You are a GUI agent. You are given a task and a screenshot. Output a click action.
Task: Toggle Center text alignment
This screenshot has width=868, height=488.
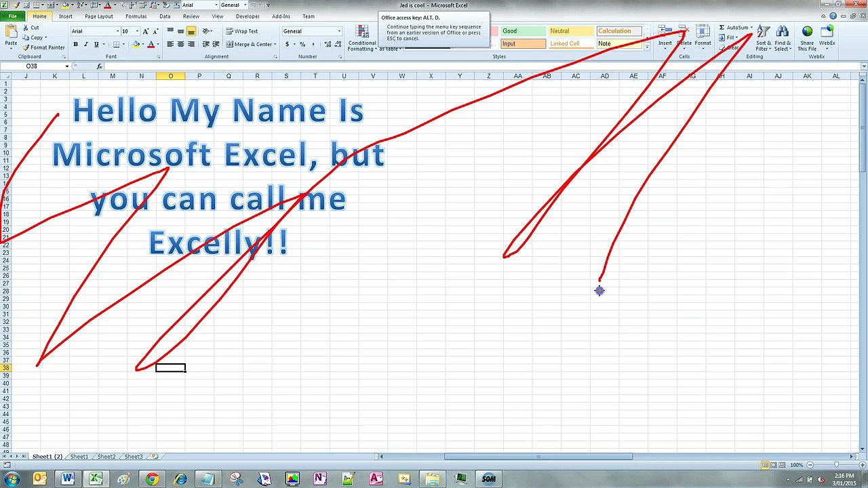click(x=180, y=44)
